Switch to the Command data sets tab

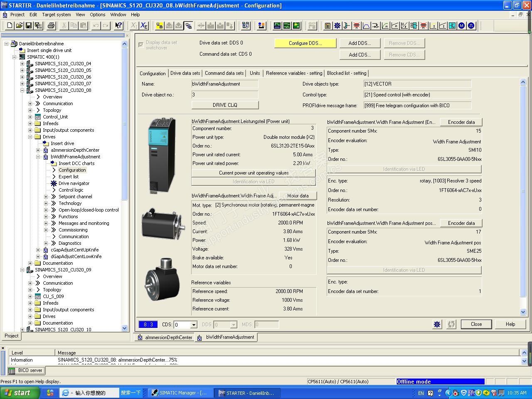click(x=224, y=73)
